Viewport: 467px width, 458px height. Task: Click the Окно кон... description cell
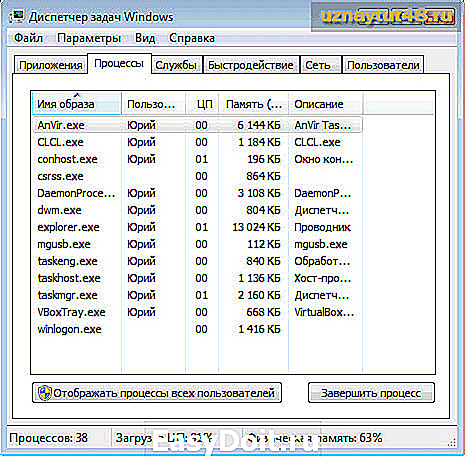point(323,159)
